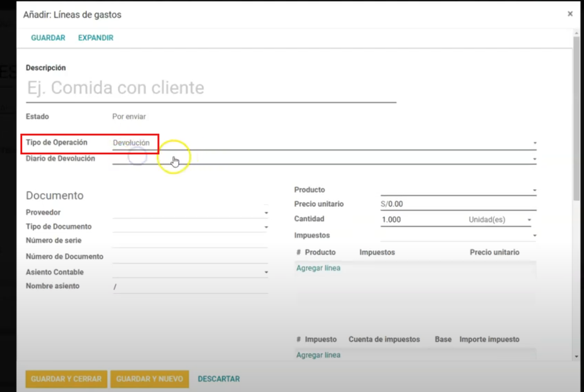Image resolution: width=584 pixels, height=392 pixels.
Task: Click the Número de Documento field
Action: (x=190, y=257)
